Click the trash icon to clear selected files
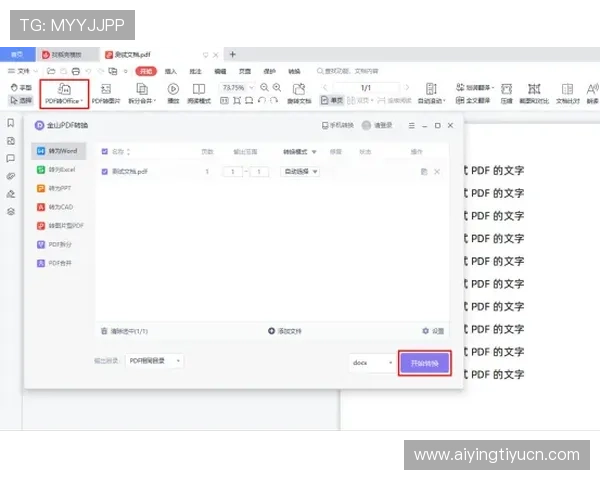Screen dimensions: 600x480 (x=104, y=331)
